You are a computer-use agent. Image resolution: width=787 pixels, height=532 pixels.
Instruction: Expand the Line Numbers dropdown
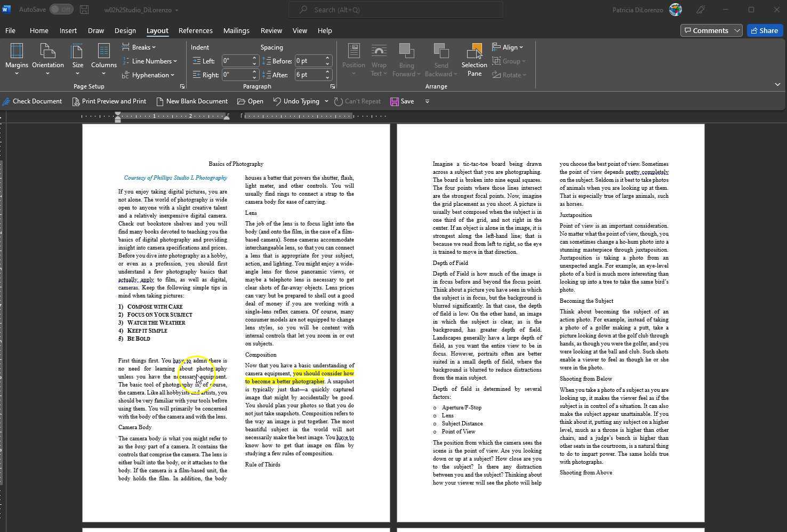tap(150, 61)
